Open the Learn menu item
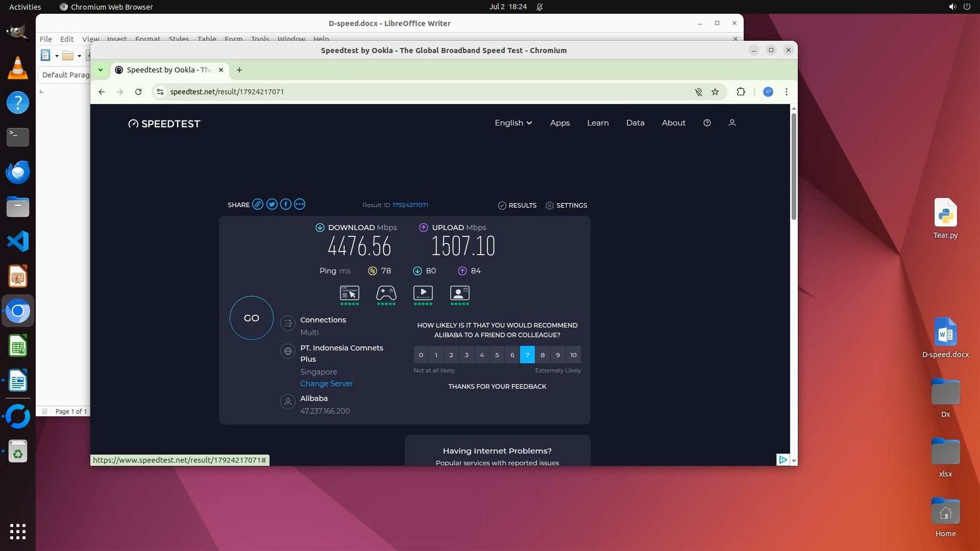This screenshot has width=980, height=551. [598, 123]
